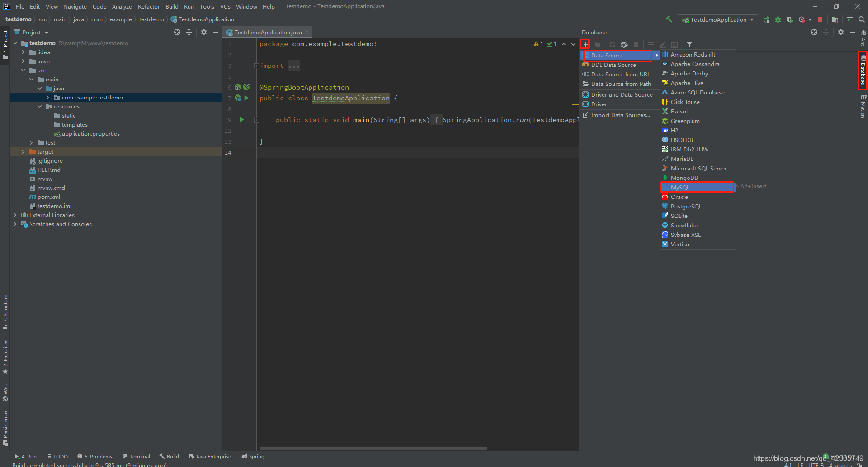The width and height of the screenshot is (868, 467).
Task: Hide the Database panel with minimize dash
Action: click(x=853, y=32)
